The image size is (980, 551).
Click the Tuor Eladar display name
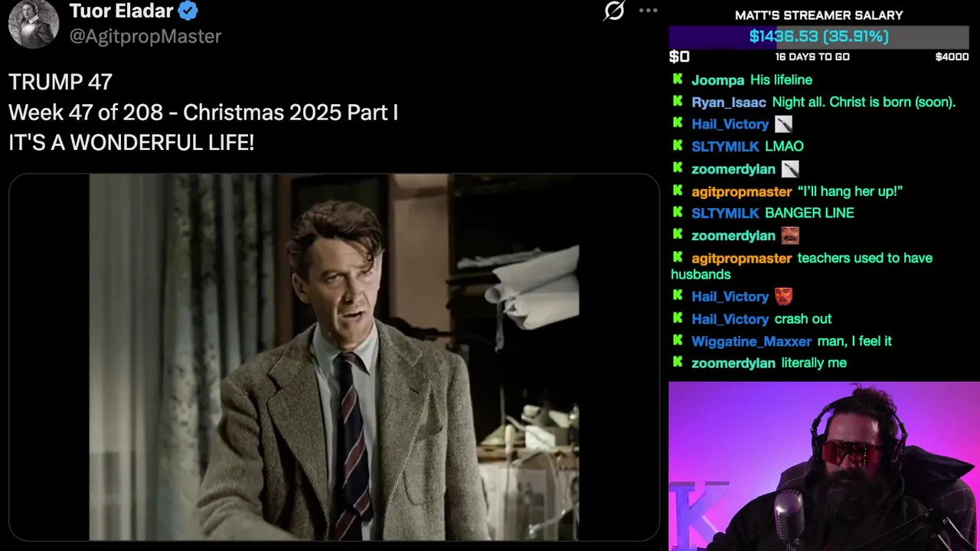click(122, 11)
